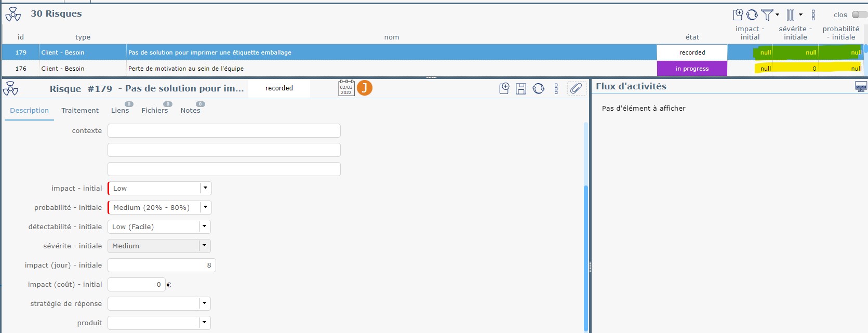Click the 02/03 2022 calendar date icon

[x=346, y=88]
